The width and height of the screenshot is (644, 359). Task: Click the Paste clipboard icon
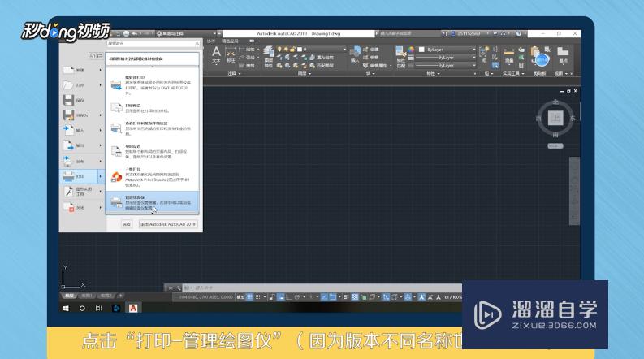tap(535, 53)
